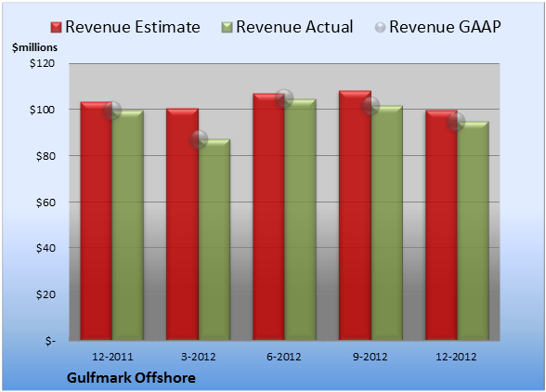Click the red Revenue Estimate legend swatch
Screen dimensions: 546x392
[x=56, y=27]
